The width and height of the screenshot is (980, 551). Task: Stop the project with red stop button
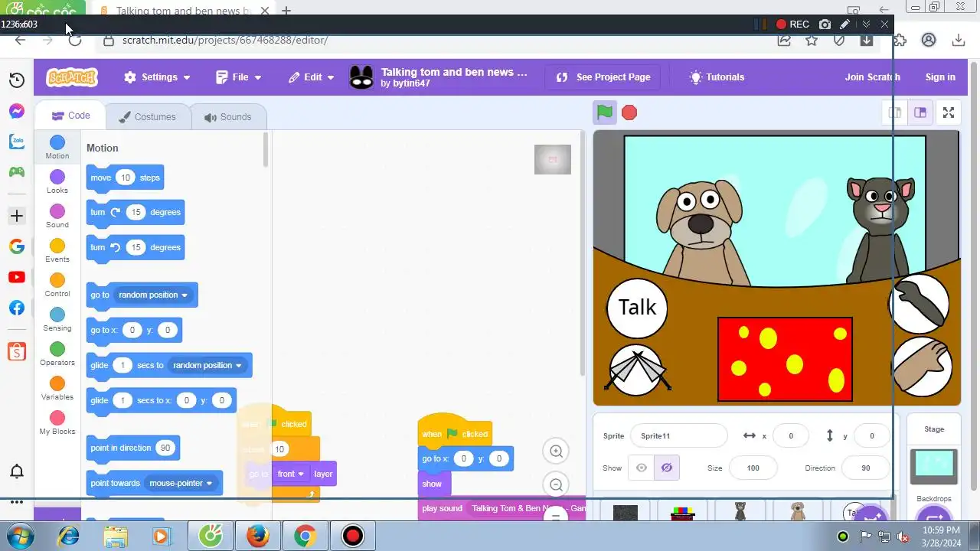[629, 113]
